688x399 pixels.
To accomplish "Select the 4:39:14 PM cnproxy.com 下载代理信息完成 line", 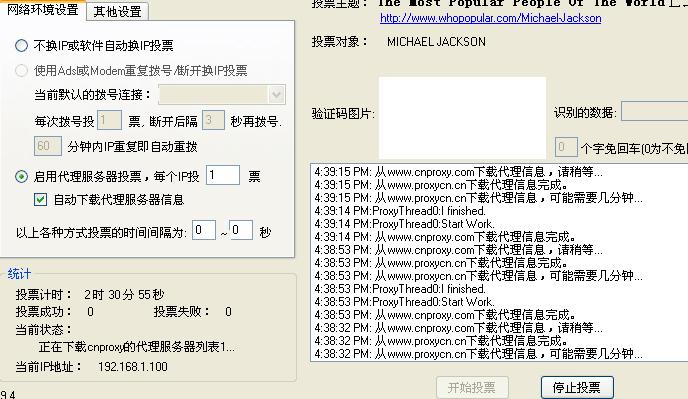I will (445, 237).
